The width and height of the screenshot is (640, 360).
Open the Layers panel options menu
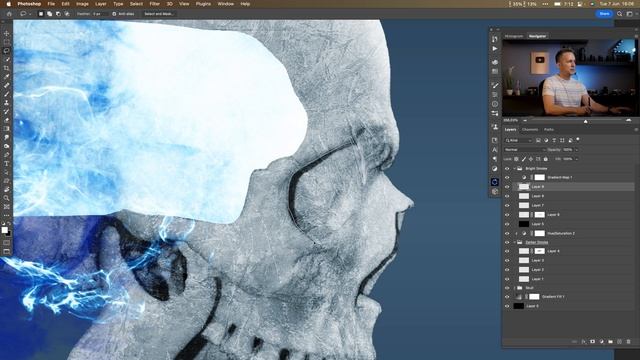point(636,129)
